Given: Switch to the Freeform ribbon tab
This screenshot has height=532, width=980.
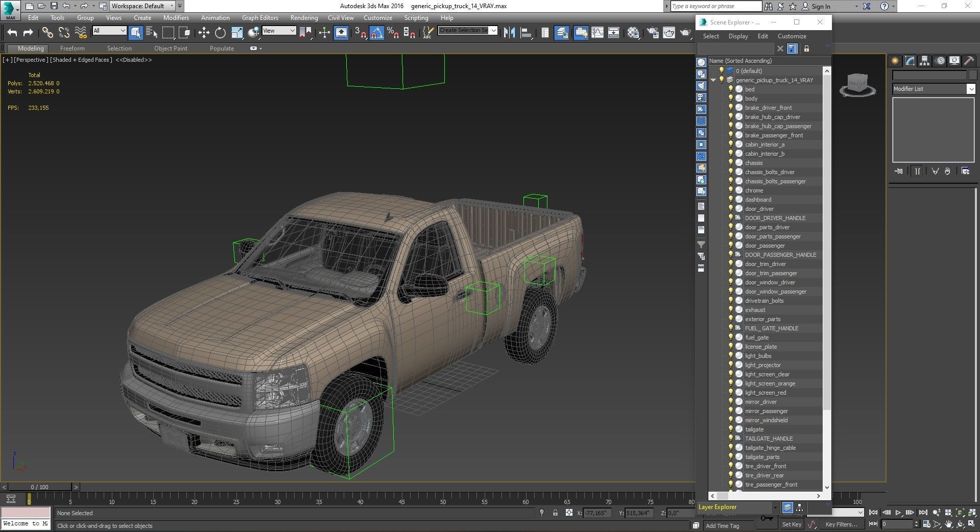Looking at the screenshot, I should click(72, 49).
